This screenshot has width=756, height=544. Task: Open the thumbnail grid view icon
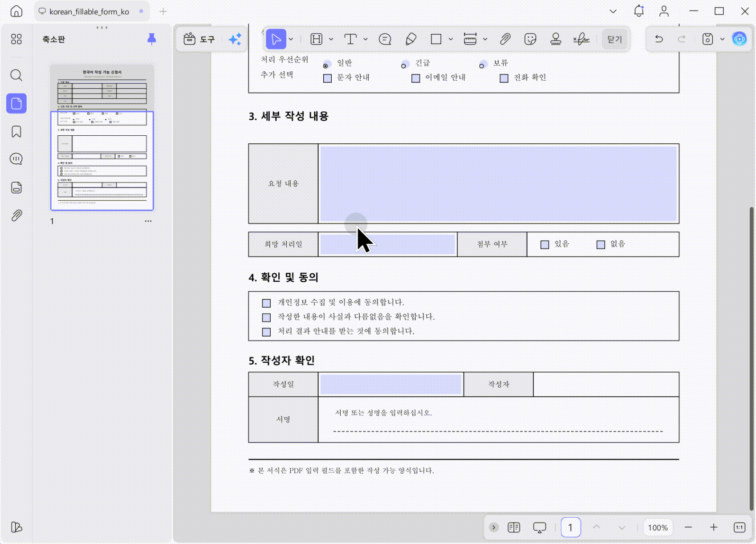(x=16, y=39)
